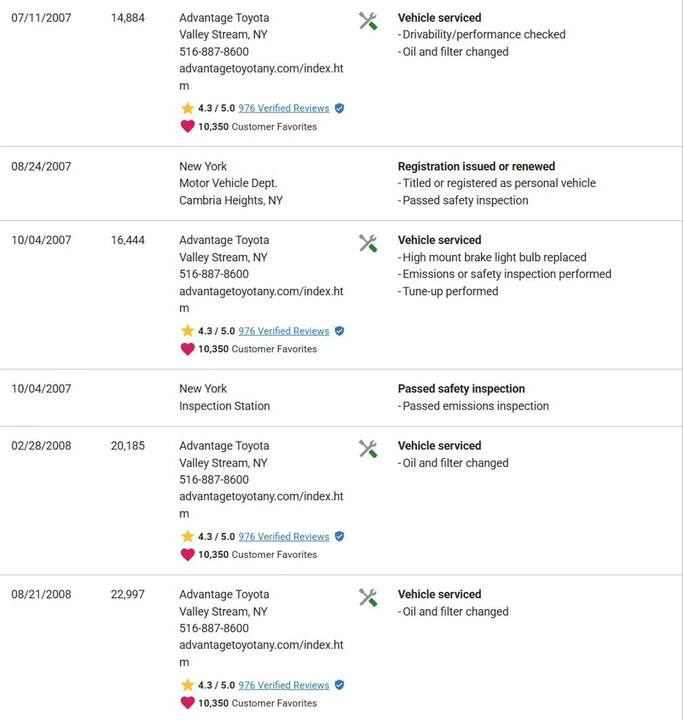The image size is (684, 720).
Task: Select the Registration issued or renewed heading
Action: click(477, 166)
